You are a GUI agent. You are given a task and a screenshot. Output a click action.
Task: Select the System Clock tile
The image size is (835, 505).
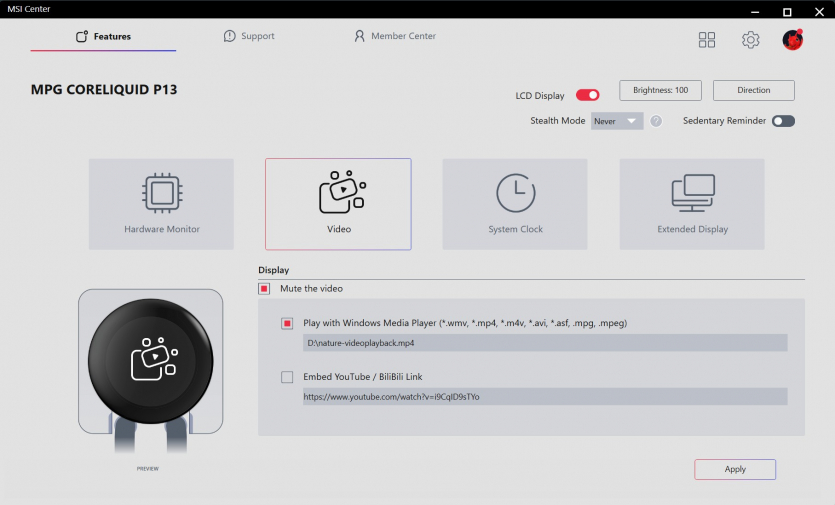click(516, 204)
